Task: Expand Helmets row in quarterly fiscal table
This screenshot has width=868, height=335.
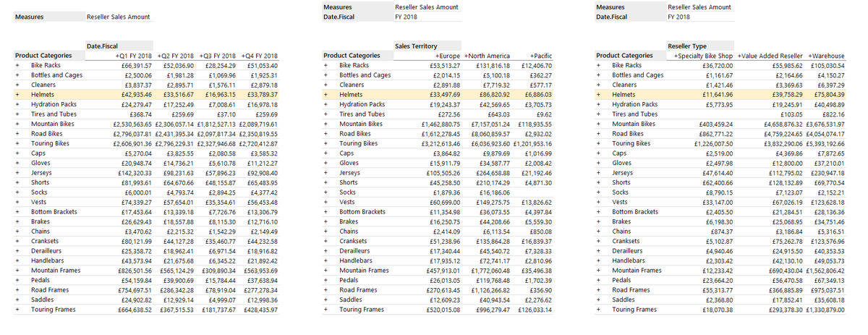Action: 17,94
